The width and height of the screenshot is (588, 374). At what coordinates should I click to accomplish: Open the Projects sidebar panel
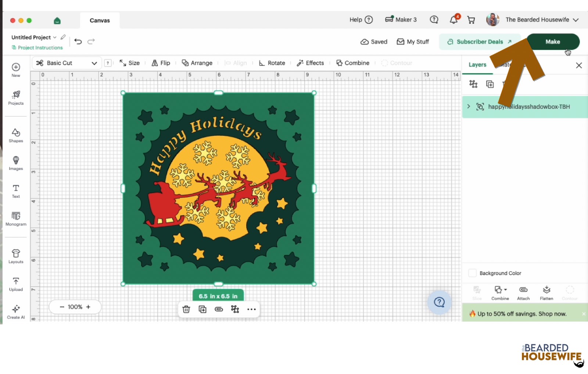click(x=16, y=98)
